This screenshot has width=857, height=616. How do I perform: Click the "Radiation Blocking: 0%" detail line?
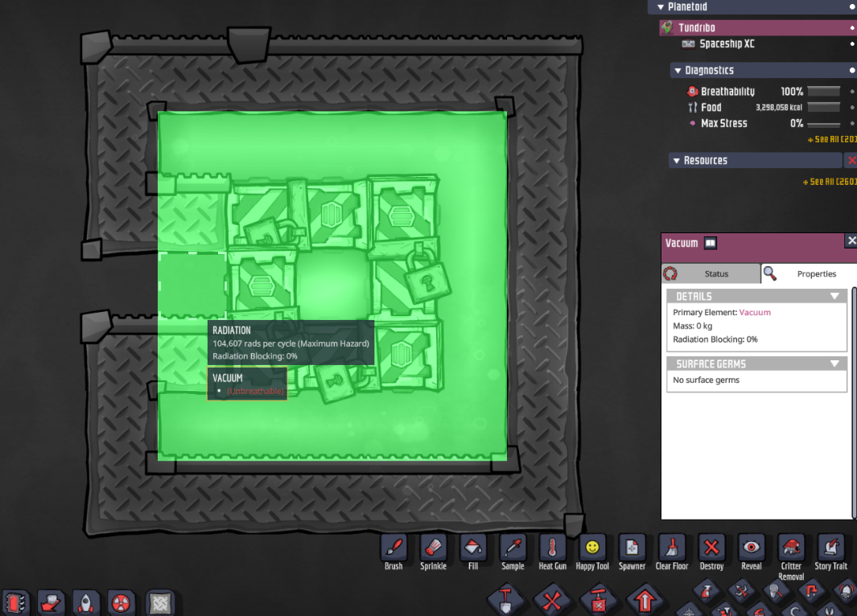click(x=715, y=339)
